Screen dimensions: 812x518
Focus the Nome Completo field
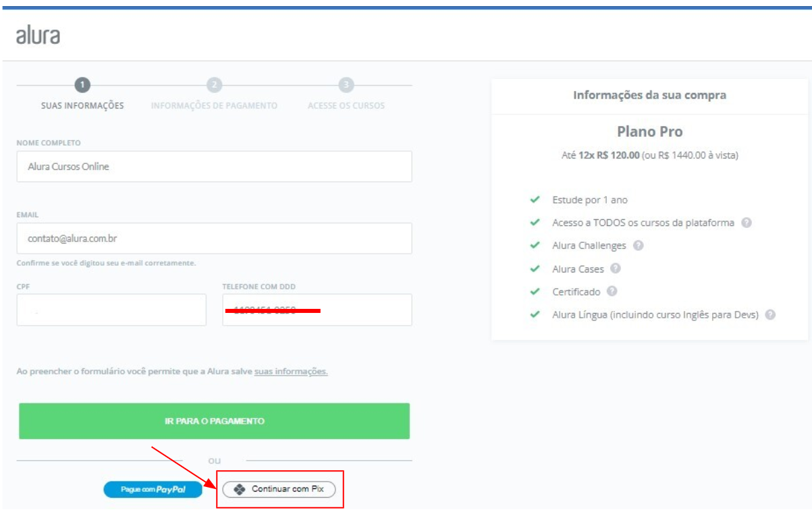tap(214, 167)
